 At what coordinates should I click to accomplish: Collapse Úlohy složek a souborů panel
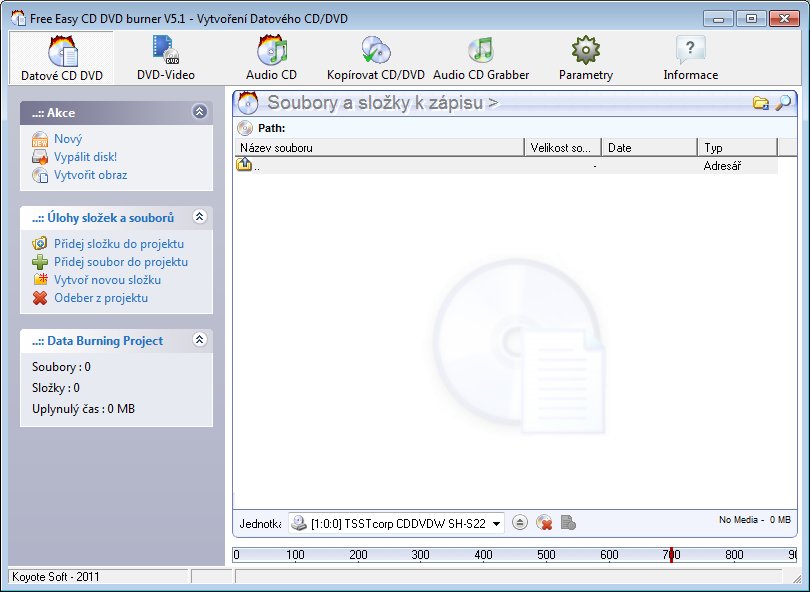(199, 216)
